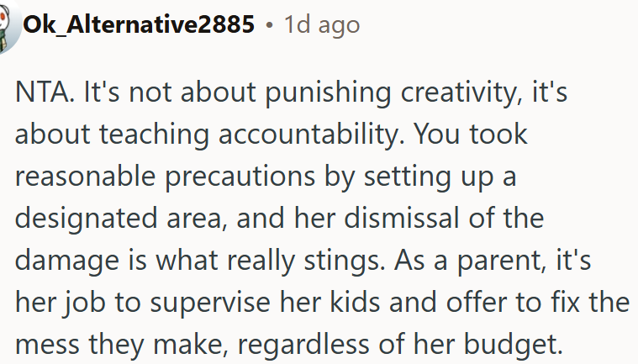
Task: Click the word 'damage' in the comment
Action: coord(67,262)
